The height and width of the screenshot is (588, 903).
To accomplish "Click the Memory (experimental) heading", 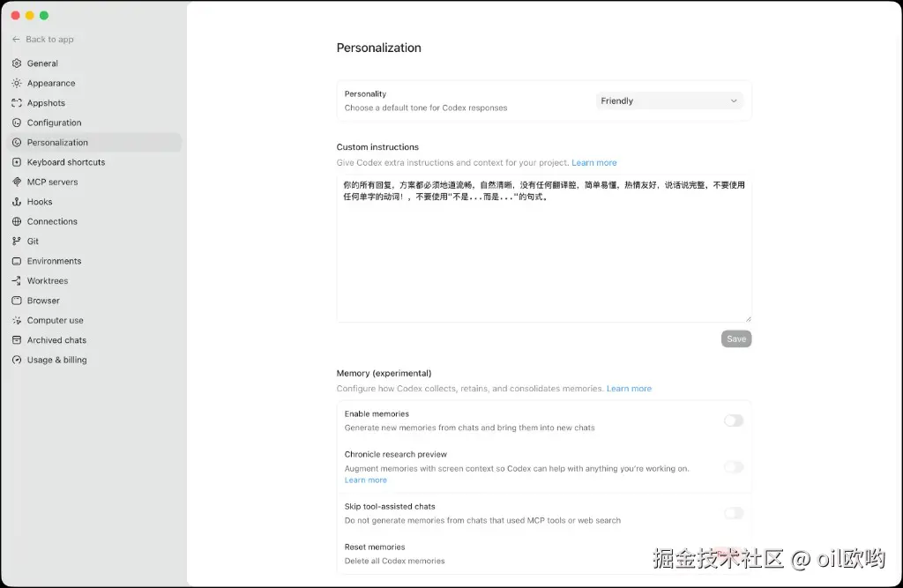I will pos(384,373).
